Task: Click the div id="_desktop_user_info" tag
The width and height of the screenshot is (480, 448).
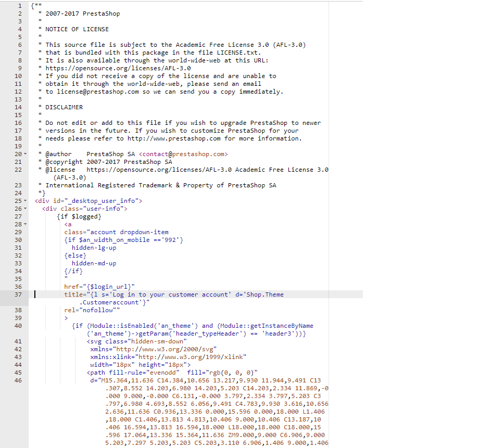Action: pyautogui.click(x=89, y=201)
